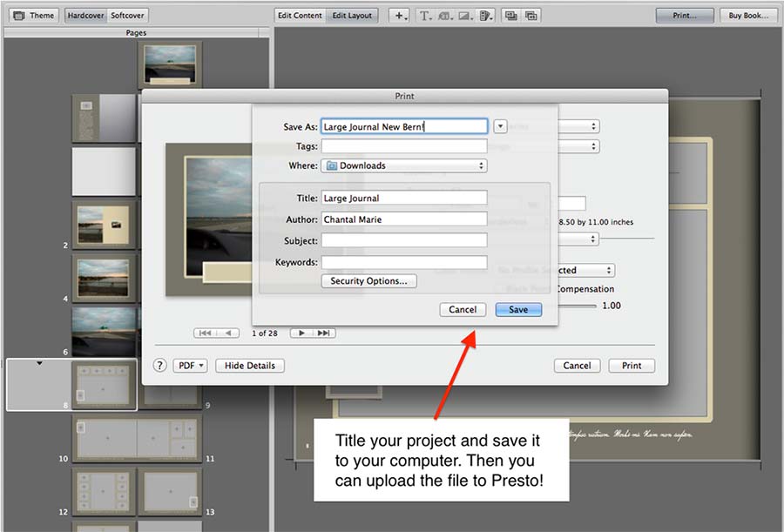Select the Edit Content tab
Image resolution: width=784 pixels, height=532 pixels.
[x=300, y=16]
